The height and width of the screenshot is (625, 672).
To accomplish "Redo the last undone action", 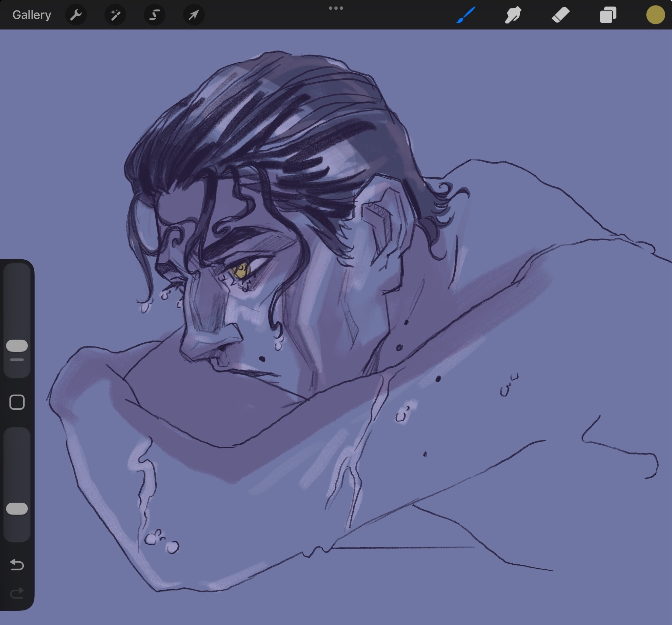I will coord(17,593).
